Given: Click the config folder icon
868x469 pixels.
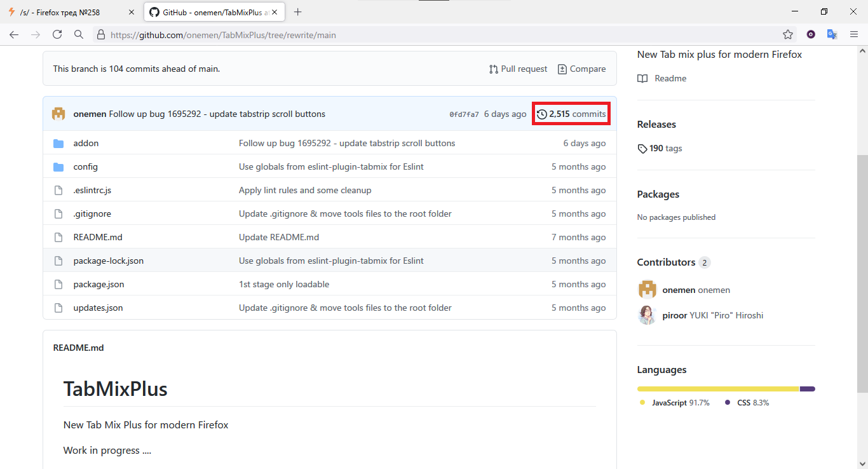Looking at the screenshot, I should pos(58,167).
